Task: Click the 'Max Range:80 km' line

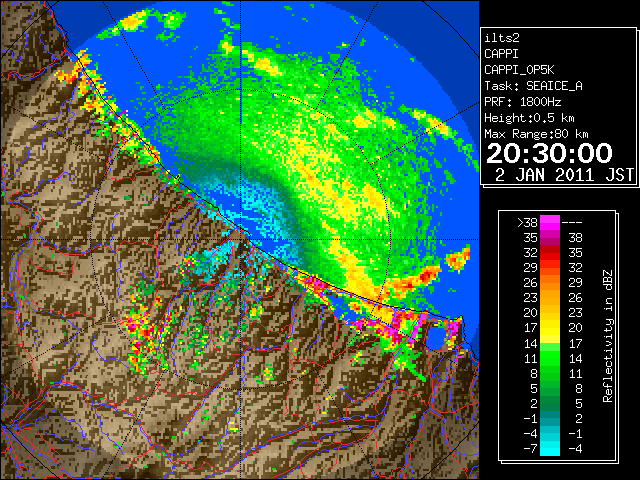Action: [536, 134]
